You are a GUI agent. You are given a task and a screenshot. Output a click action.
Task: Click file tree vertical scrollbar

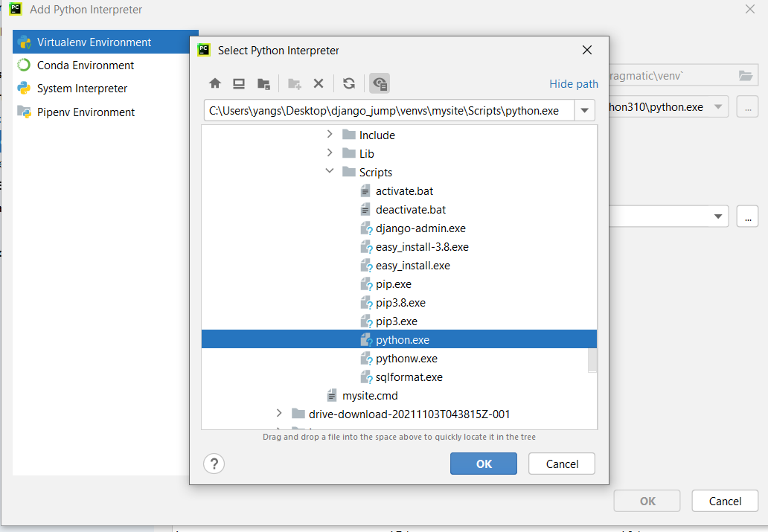pyautogui.click(x=592, y=359)
